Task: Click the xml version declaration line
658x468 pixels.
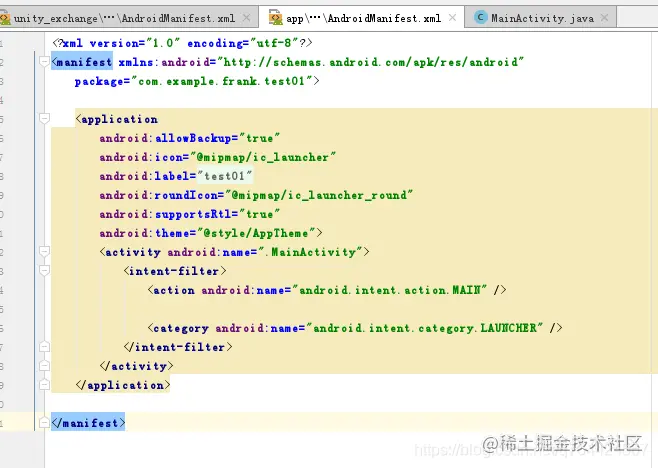Action: click(183, 43)
